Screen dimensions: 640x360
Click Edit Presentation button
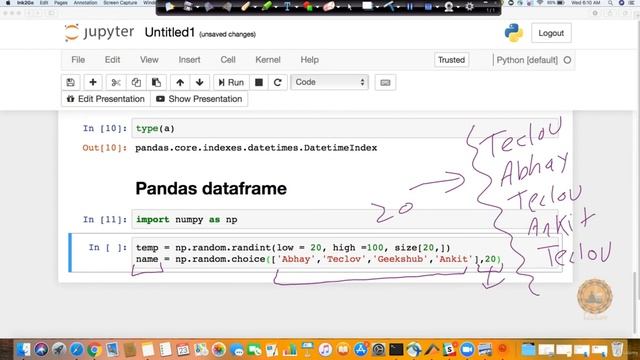coord(106,99)
